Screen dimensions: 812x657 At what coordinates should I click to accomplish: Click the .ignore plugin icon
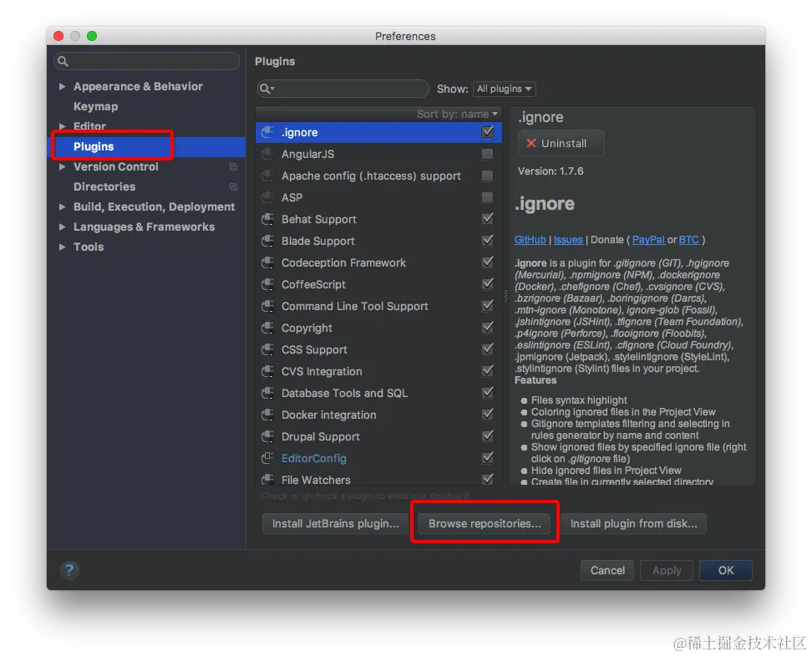(267, 132)
